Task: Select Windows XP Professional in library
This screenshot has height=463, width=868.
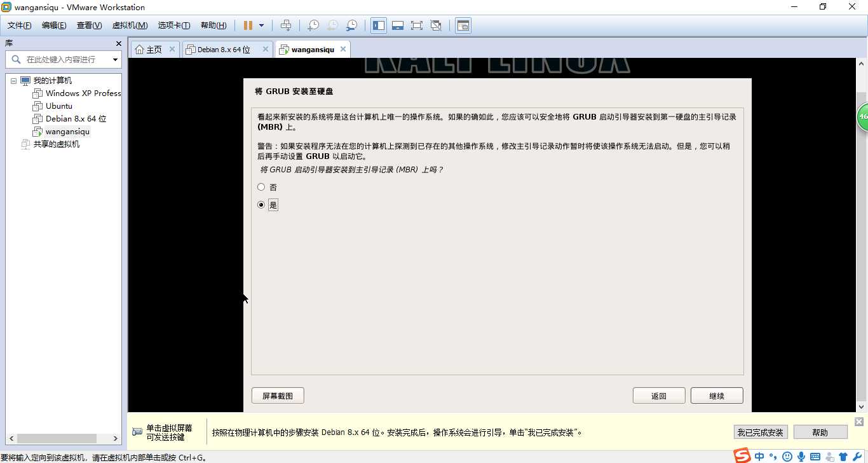Action: point(83,93)
